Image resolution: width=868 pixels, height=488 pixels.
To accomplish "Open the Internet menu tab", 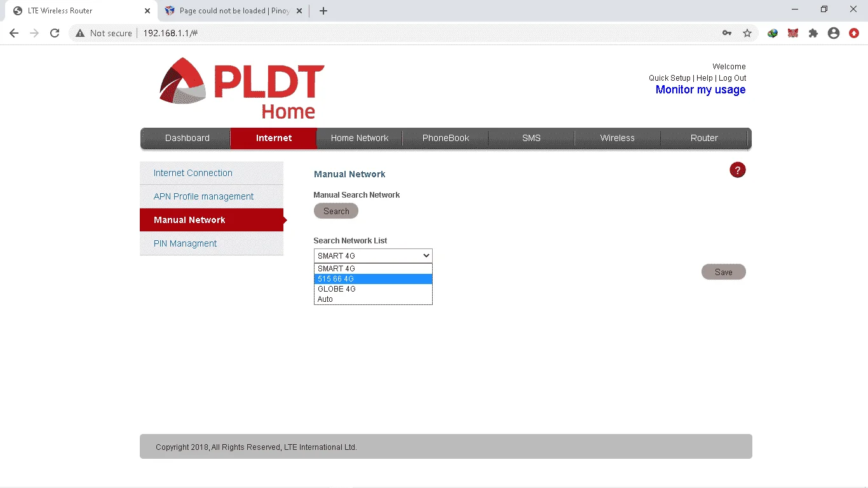I will [274, 138].
